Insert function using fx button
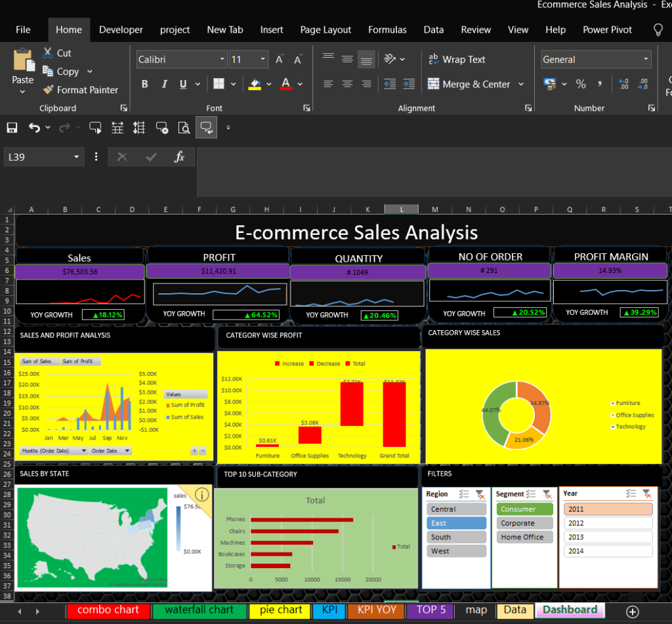The height and width of the screenshot is (624, 672). [x=180, y=157]
